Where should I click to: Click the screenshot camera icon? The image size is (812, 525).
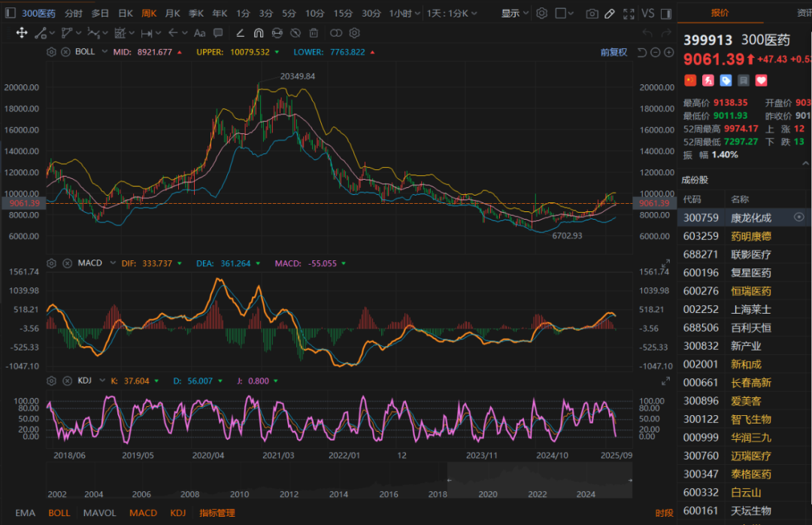click(x=592, y=14)
